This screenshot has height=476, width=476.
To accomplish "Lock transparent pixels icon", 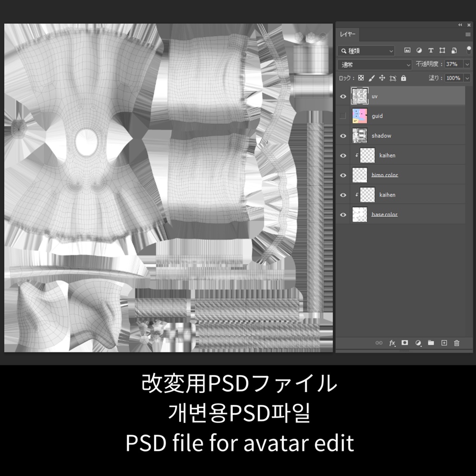I will pos(361,78).
